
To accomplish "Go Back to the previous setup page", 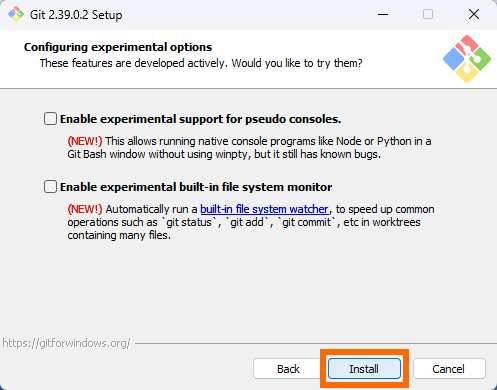I will (x=288, y=369).
